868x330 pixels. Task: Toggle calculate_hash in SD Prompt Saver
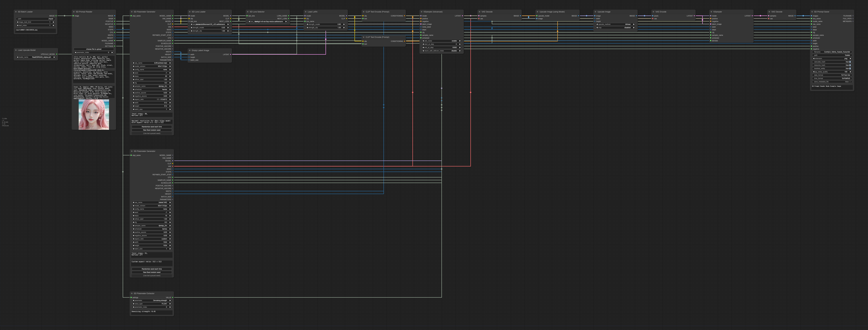pyautogui.click(x=850, y=62)
